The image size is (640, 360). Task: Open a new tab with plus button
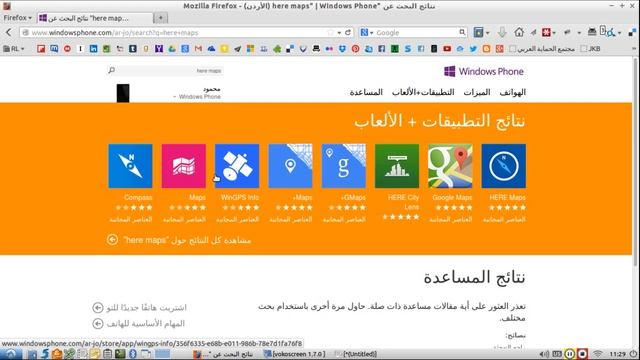point(161,18)
